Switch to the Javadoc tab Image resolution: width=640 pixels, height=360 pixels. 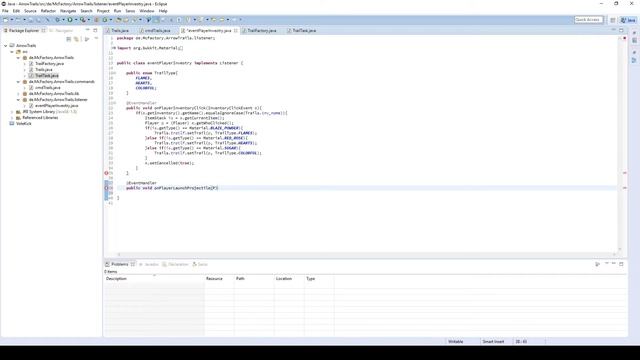pos(149,264)
